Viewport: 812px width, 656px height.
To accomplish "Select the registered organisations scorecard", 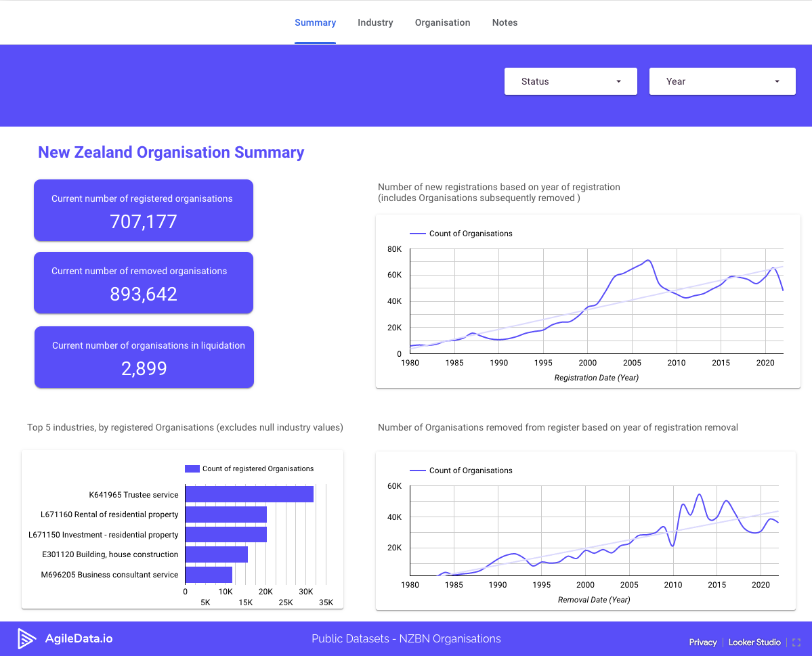I will click(143, 210).
